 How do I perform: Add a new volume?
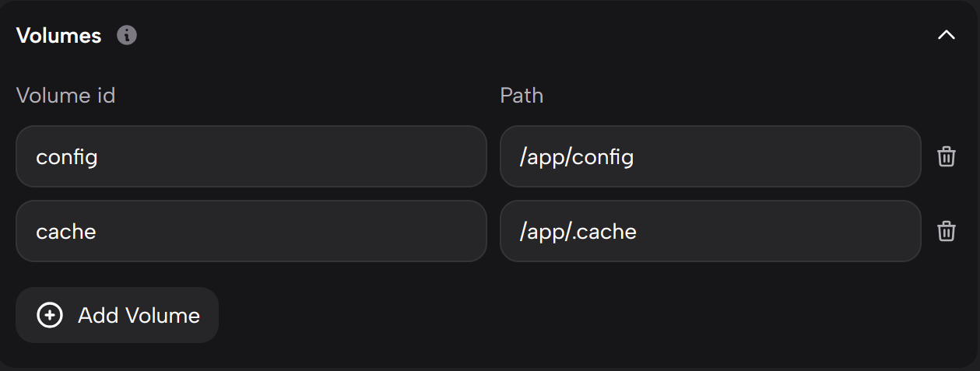click(x=117, y=315)
